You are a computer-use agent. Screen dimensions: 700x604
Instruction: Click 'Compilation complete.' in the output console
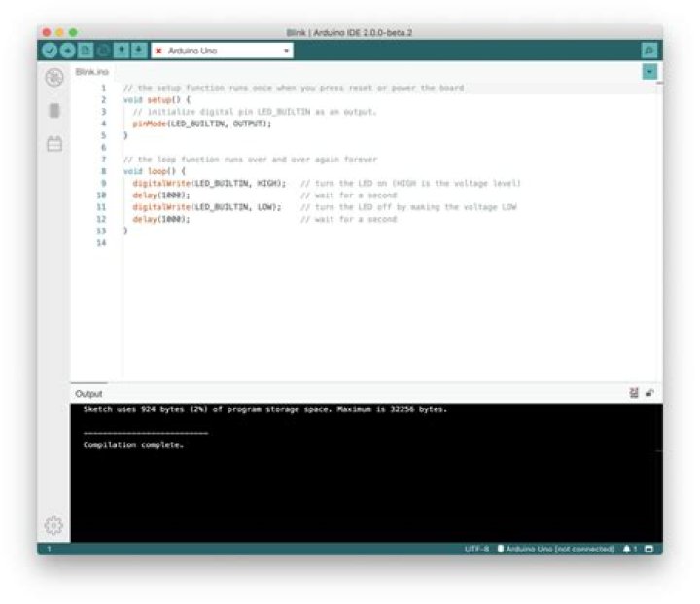[133, 444]
